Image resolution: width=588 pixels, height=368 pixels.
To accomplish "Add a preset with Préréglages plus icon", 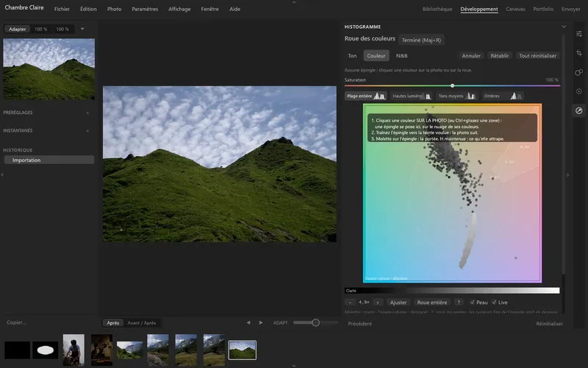I will (x=87, y=113).
